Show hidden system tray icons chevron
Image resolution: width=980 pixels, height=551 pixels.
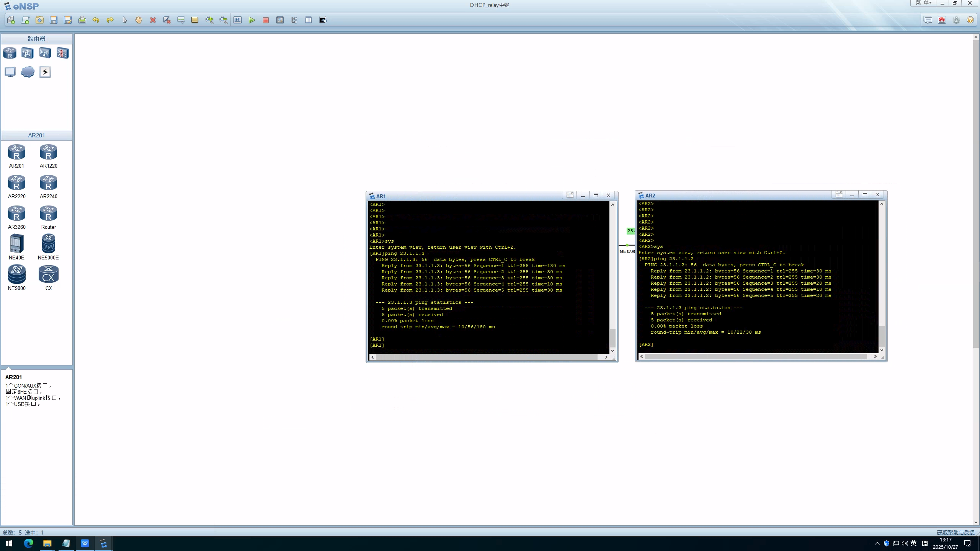pos(877,543)
